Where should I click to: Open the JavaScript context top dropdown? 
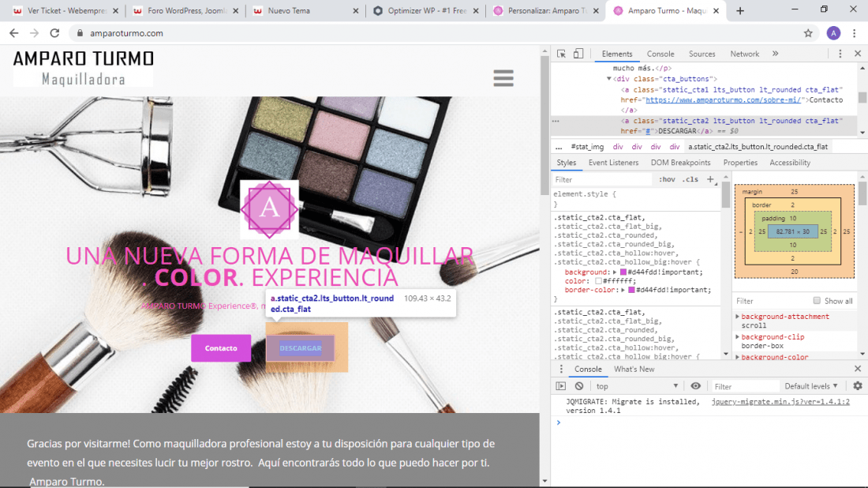point(637,386)
